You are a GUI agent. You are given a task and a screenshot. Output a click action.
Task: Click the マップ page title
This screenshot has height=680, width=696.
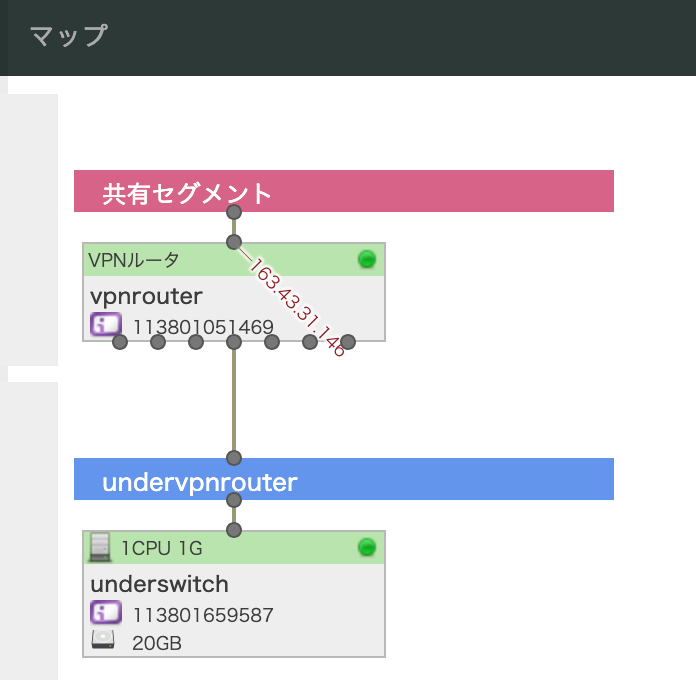(69, 36)
